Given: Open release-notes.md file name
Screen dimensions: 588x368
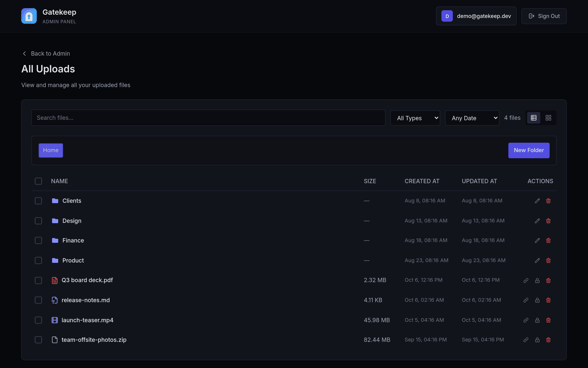Looking at the screenshot, I should pyautogui.click(x=86, y=300).
